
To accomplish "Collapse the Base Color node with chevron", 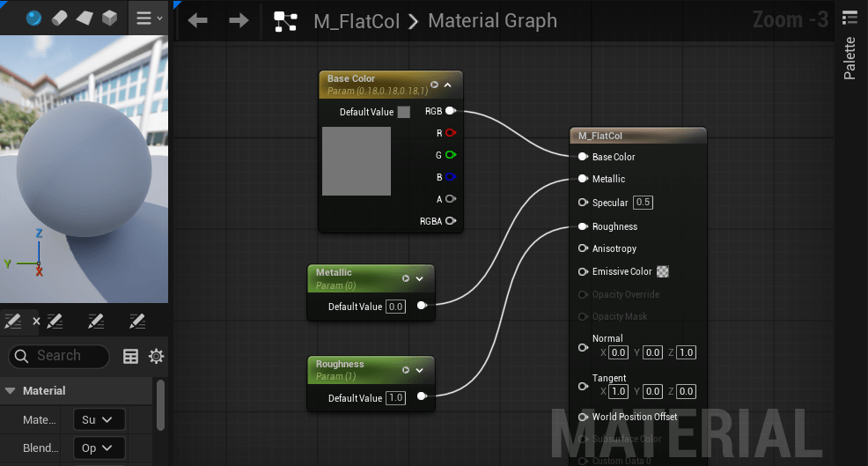I will [448, 85].
